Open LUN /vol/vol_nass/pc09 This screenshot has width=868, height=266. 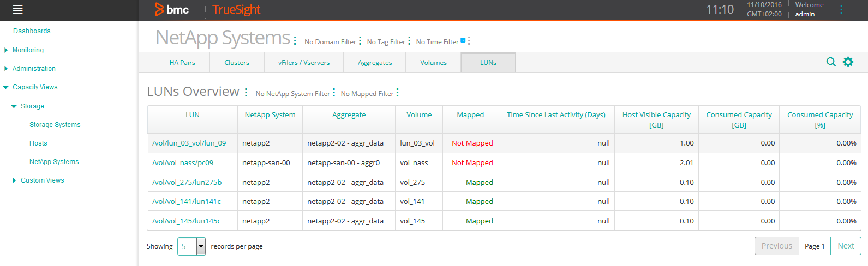pyautogui.click(x=183, y=163)
